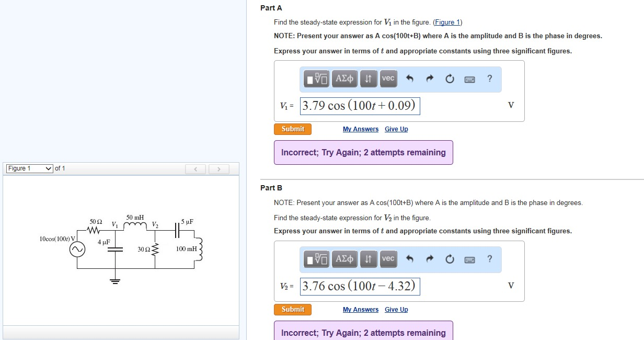
Task: Open the equation templates palette in Part A
Action: pos(316,78)
